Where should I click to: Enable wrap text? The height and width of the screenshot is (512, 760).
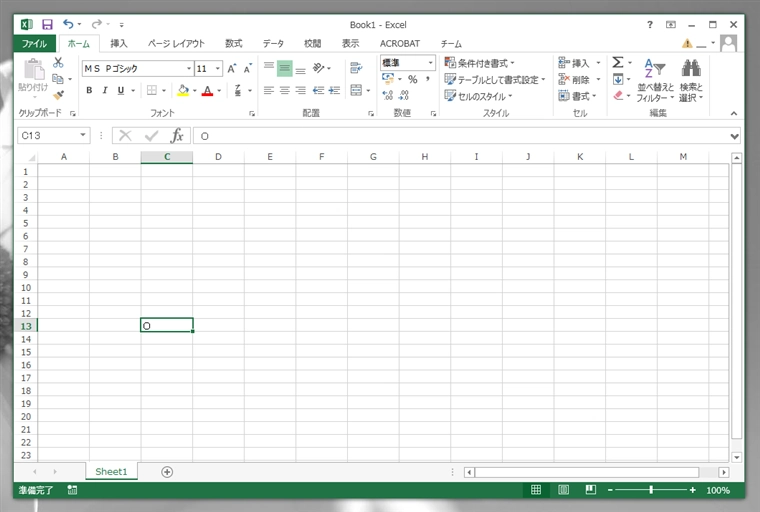click(x=356, y=68)
